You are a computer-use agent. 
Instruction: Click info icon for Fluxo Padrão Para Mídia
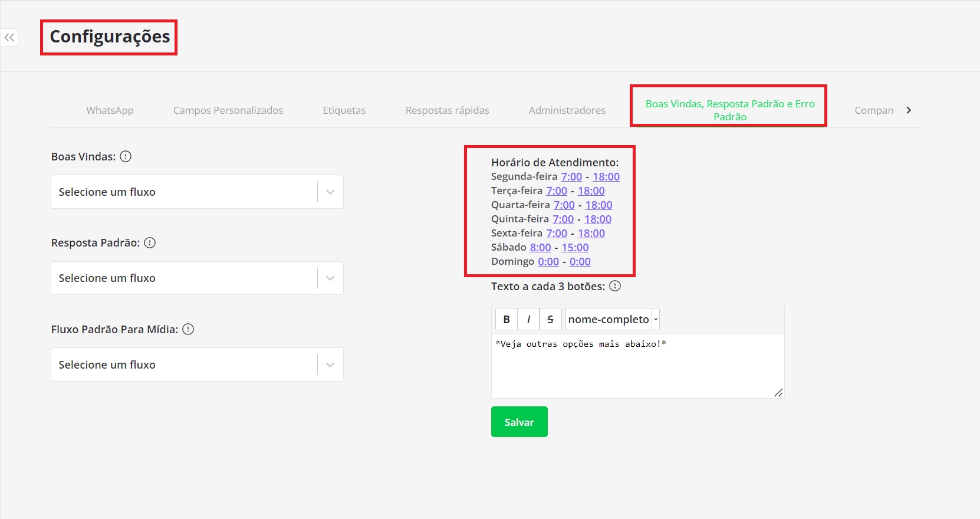coord(188,329)
